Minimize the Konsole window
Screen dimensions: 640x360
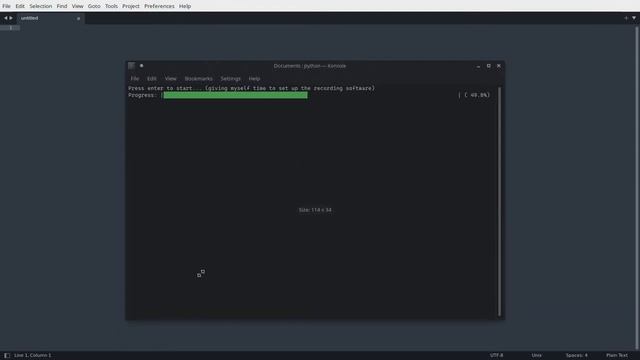click(478, 66)
